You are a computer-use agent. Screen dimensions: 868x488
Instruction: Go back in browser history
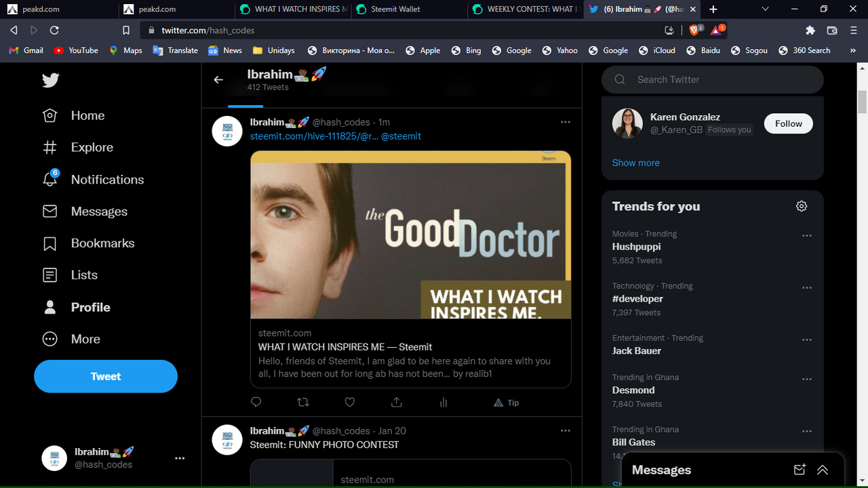coord(14,30)
